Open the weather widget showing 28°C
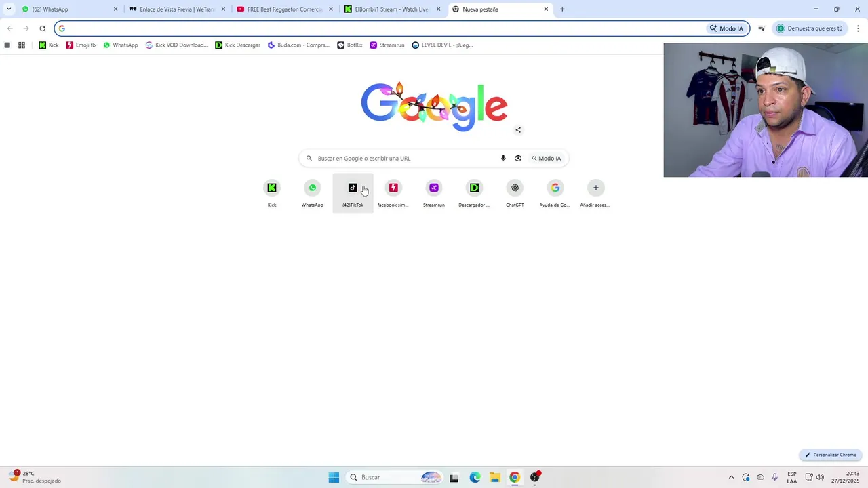 tap(35, 477)
